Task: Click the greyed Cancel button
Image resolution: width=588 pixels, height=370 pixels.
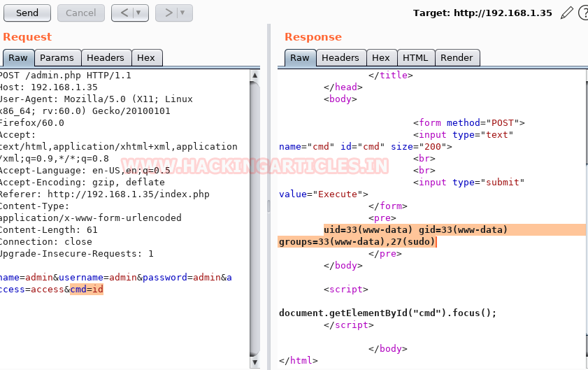Action: click(80, 13)
